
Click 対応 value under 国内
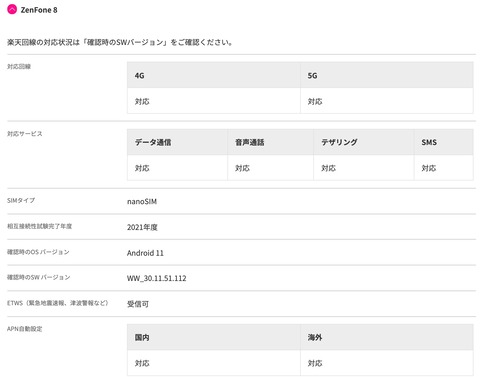coord(142,363)
